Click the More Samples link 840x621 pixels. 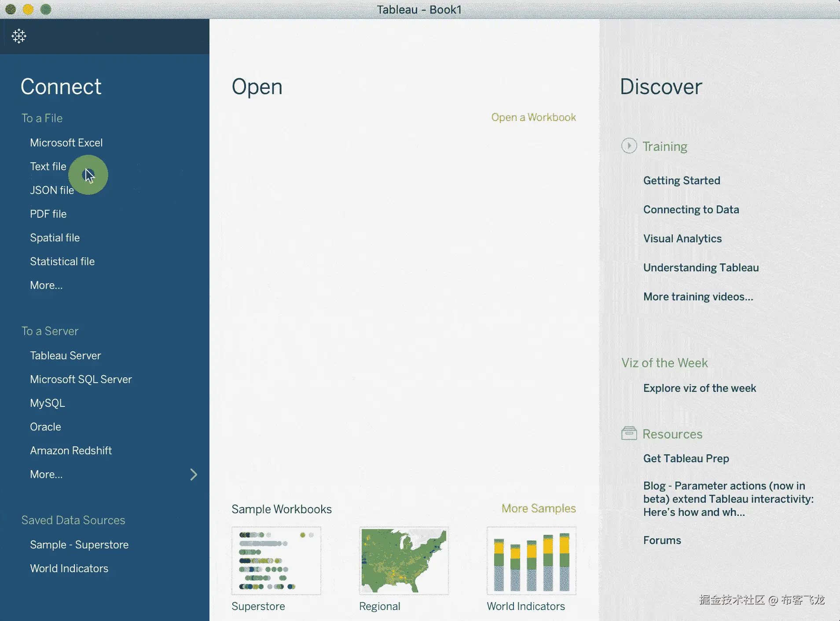pos(539,508)
